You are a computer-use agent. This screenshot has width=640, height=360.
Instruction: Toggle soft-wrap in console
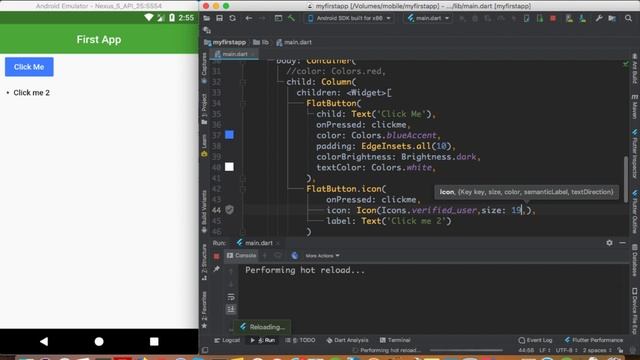click(x=231, y=297)
